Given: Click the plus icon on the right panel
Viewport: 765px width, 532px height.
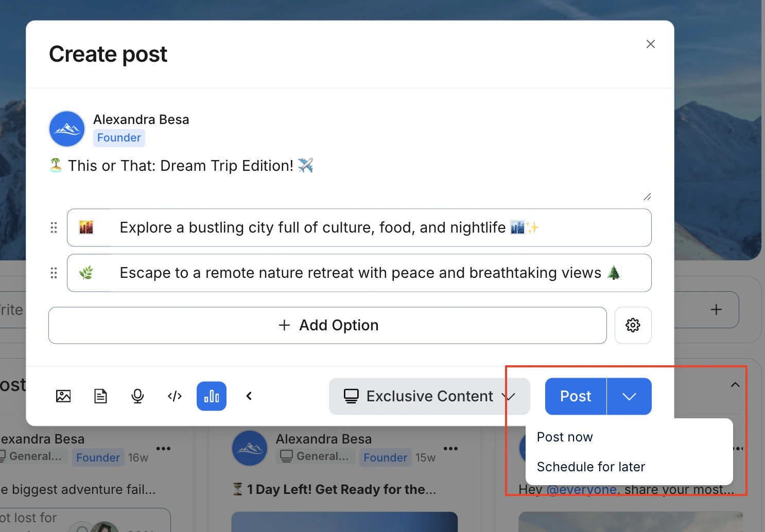Looking at the screenshot, I should (x=716, y=310).
